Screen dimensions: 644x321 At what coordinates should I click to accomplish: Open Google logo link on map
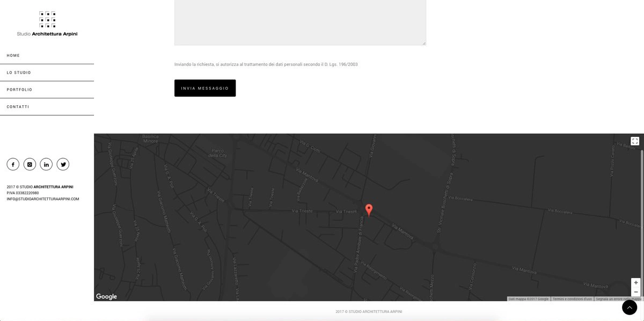pos(106,296)
